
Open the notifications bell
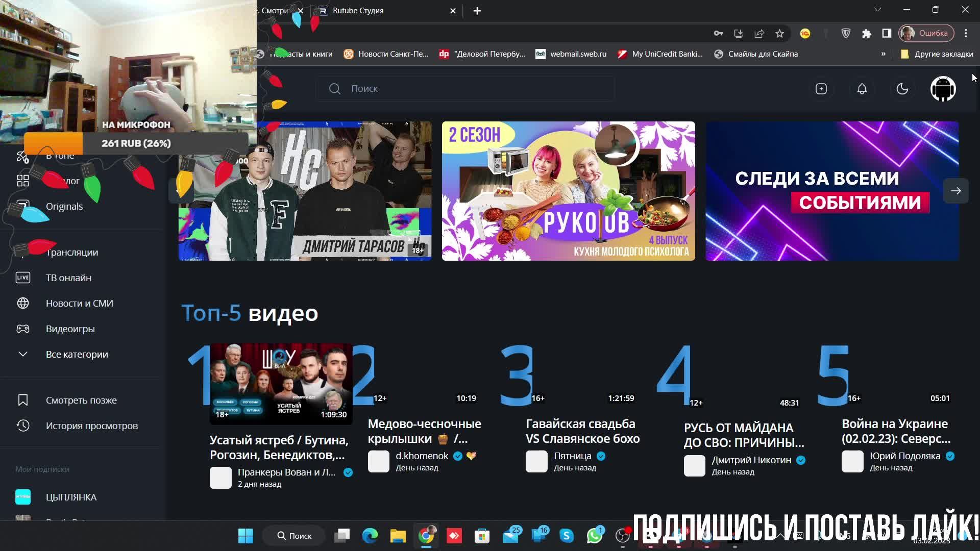[862, 89]
